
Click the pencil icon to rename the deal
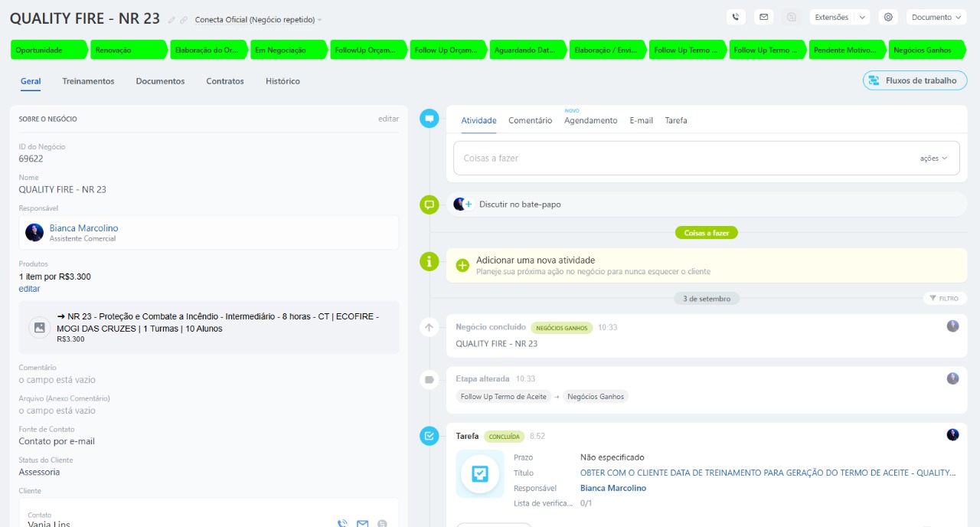click(171, 20)
